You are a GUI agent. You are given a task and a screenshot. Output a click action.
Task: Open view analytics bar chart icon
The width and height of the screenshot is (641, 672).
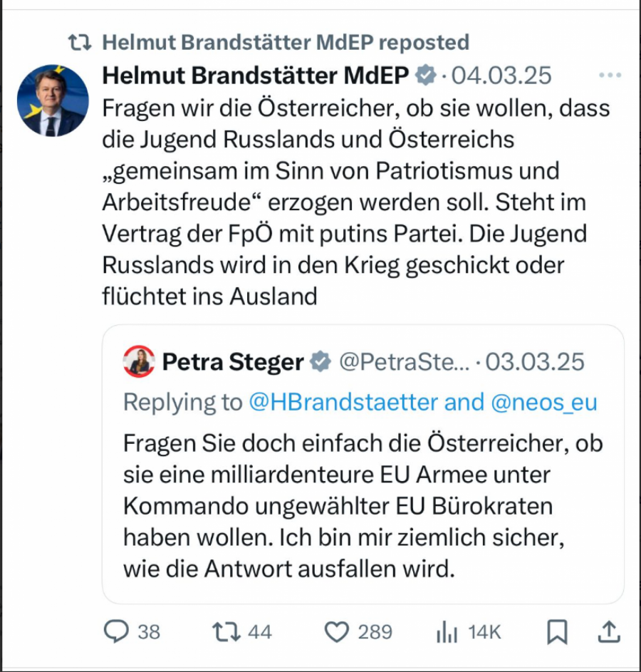(447, 631)
